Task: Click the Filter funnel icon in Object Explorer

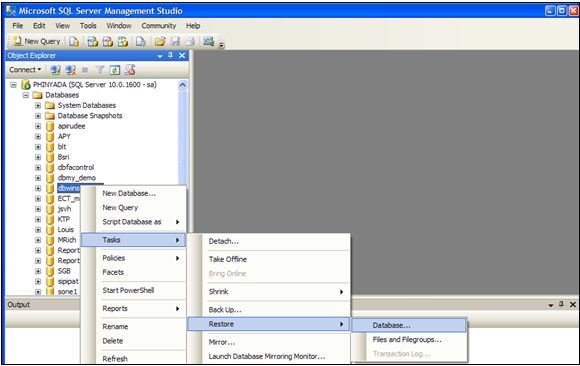Action: [x=100, y=70]
